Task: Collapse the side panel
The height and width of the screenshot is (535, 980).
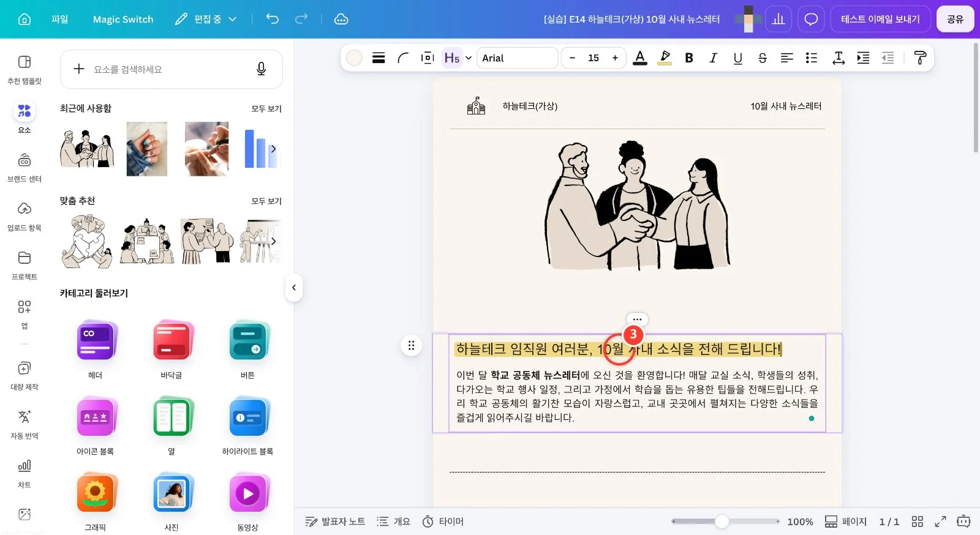Action: click(x=294, y=287)
